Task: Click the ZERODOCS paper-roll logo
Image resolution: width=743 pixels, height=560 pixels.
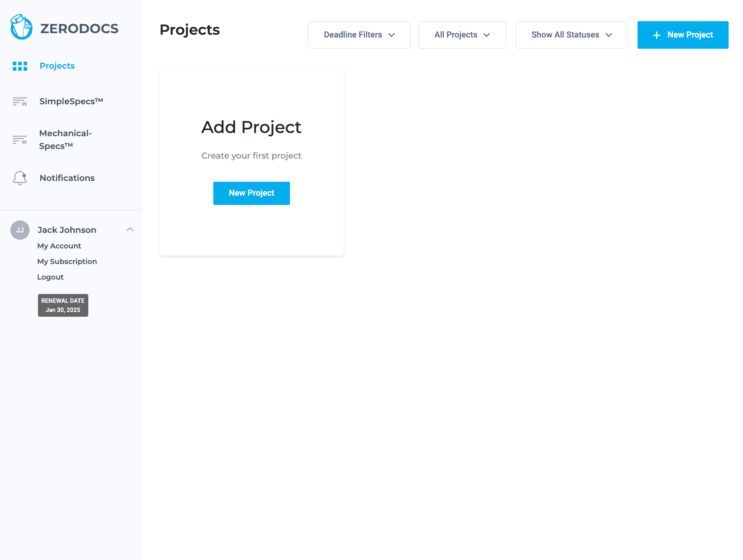Action: tap(20, 27)
